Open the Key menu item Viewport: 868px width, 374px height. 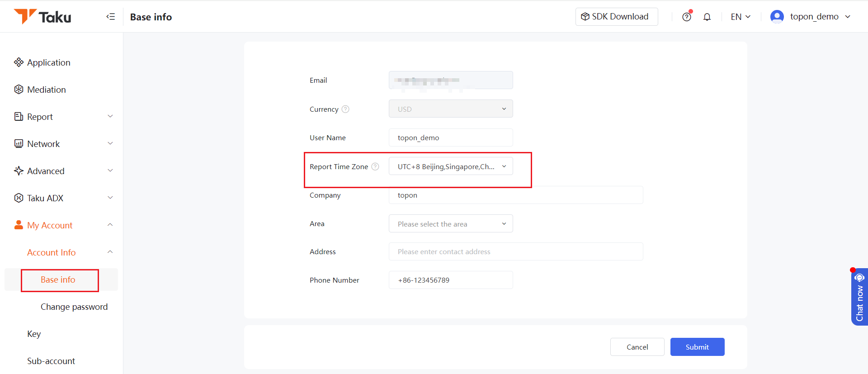click(34, 334)
